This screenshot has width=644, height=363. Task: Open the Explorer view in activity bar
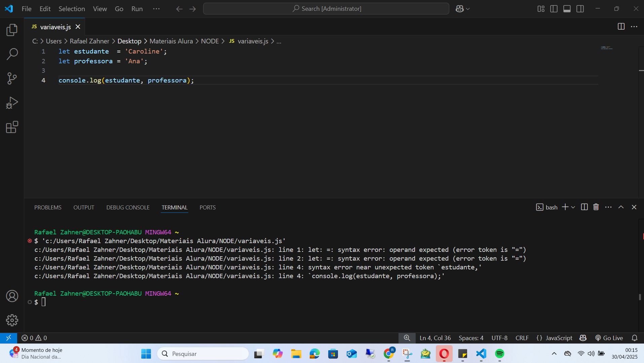click(12, 30)
